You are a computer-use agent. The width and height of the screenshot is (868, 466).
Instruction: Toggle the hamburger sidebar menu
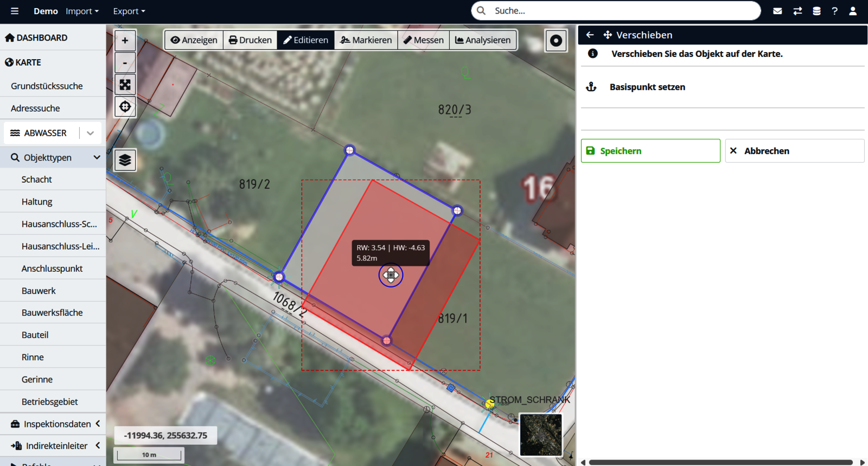pos(15,11)
